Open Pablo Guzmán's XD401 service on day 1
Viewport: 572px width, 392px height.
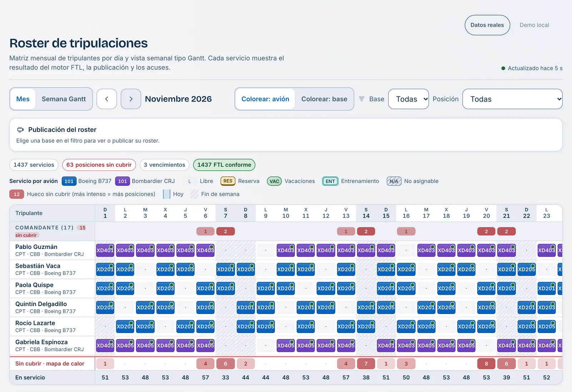[x=105, y=250]
